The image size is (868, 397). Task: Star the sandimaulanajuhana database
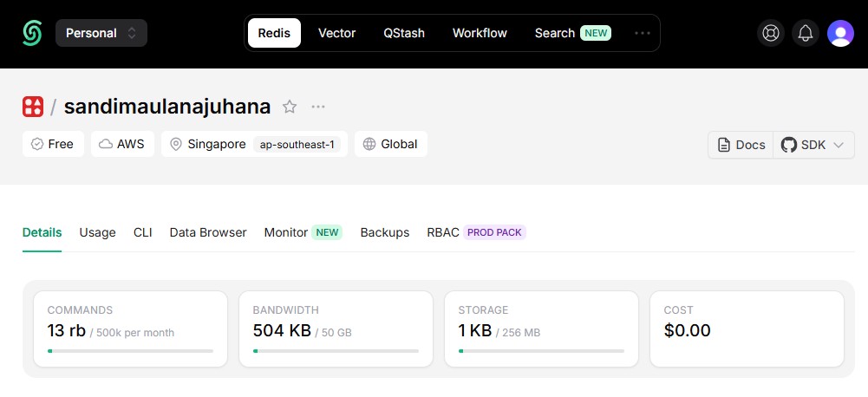tap(290, 107)
